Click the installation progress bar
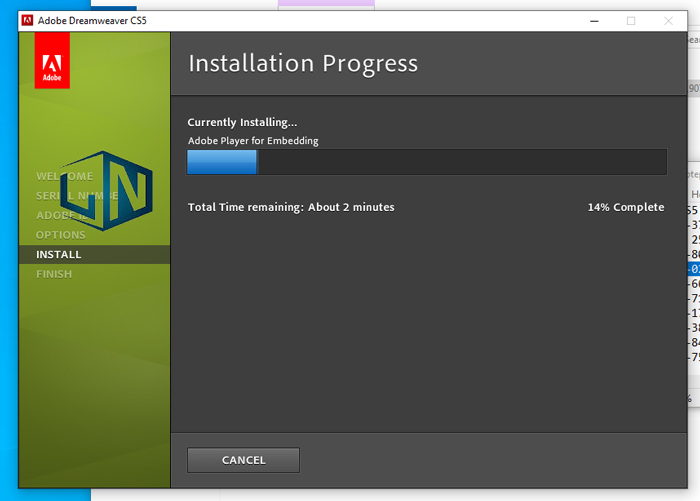The width and height of the screenshot is (700, 501). point(427,162)
